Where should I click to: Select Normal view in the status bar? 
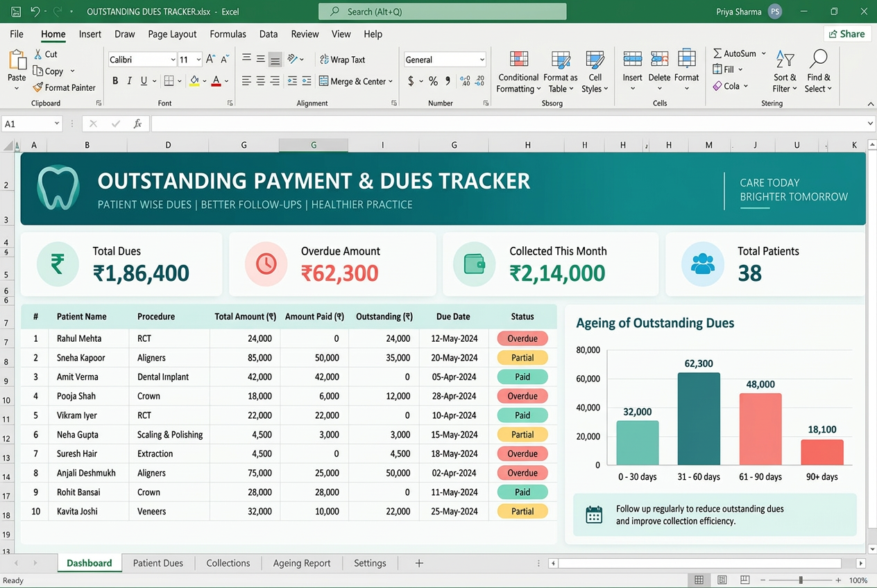[699, 580]
